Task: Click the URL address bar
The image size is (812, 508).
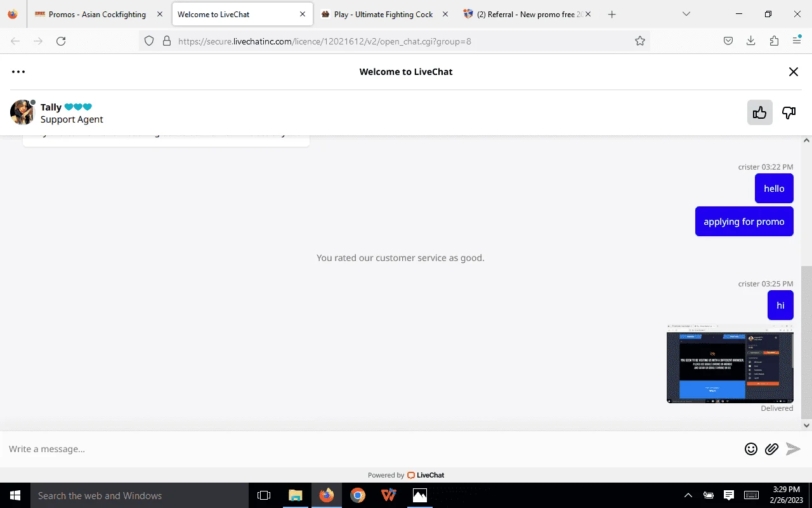Action: click(395, 41)
